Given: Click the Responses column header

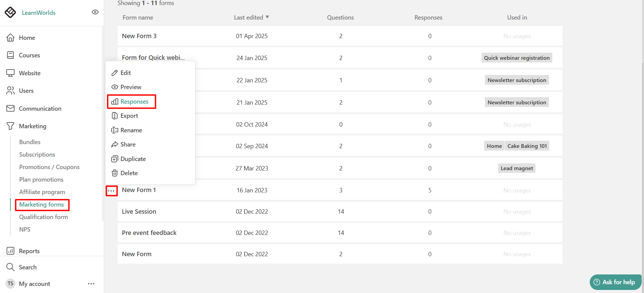Looking at the screenshot, I should pyautogui.click(x=428, y=18).
